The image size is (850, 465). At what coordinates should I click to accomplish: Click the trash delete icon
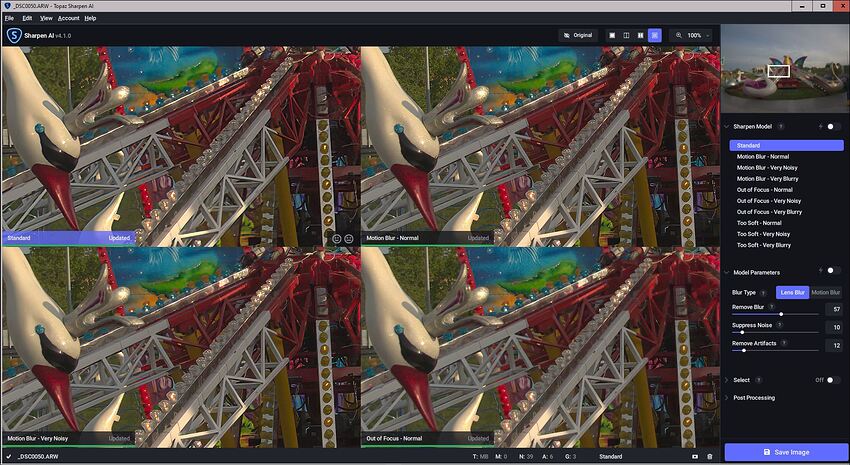(710, 457)
